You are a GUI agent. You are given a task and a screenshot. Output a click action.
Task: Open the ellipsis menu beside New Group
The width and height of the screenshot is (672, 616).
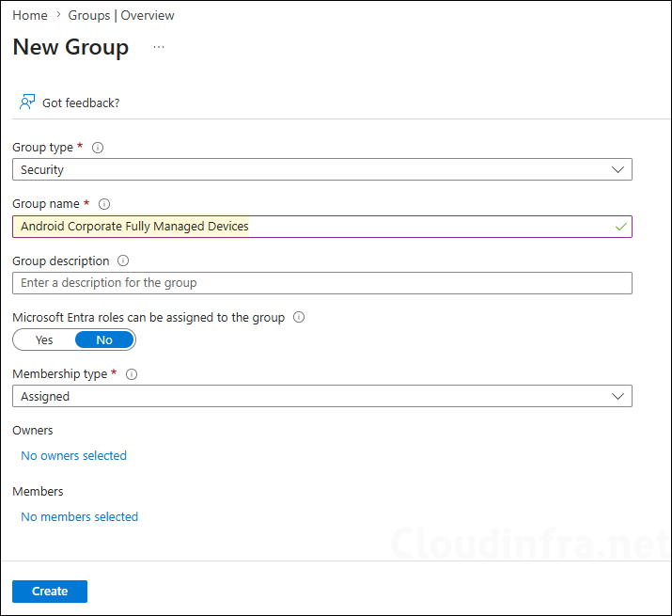pyautogui.click(x=159, y=47)
